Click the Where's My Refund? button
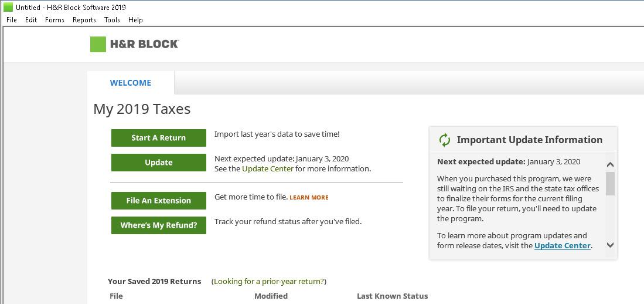The image size is (644, 304). 159,225
